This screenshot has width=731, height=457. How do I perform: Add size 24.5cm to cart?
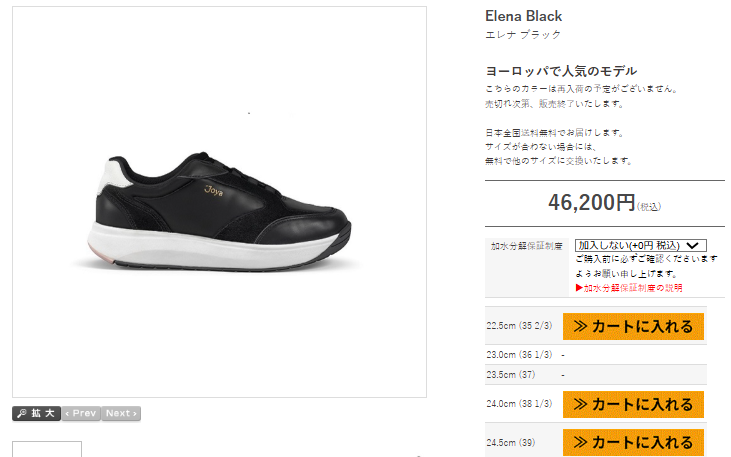point(633,442)
